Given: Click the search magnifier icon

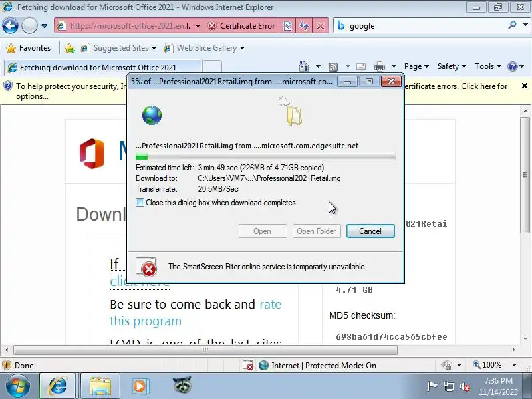Looking at the screenshot, I should (513, 25).
